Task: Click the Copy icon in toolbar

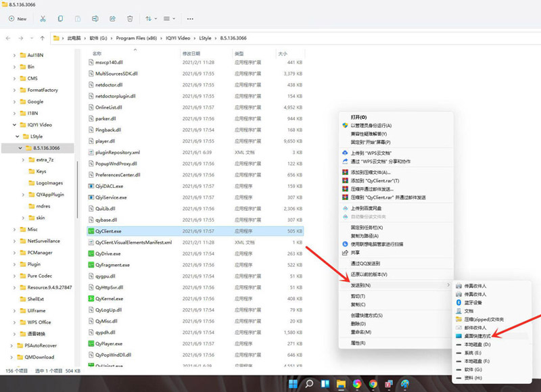Action: point(61,19)
